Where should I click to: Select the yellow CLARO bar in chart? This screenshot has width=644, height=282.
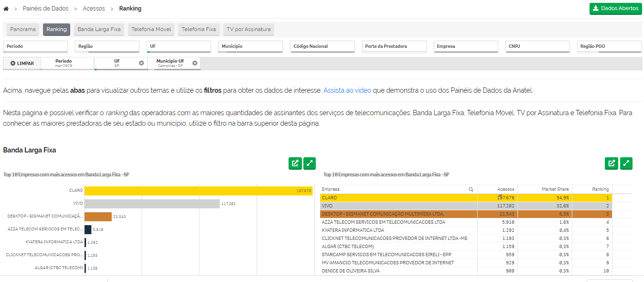point(198,191)
